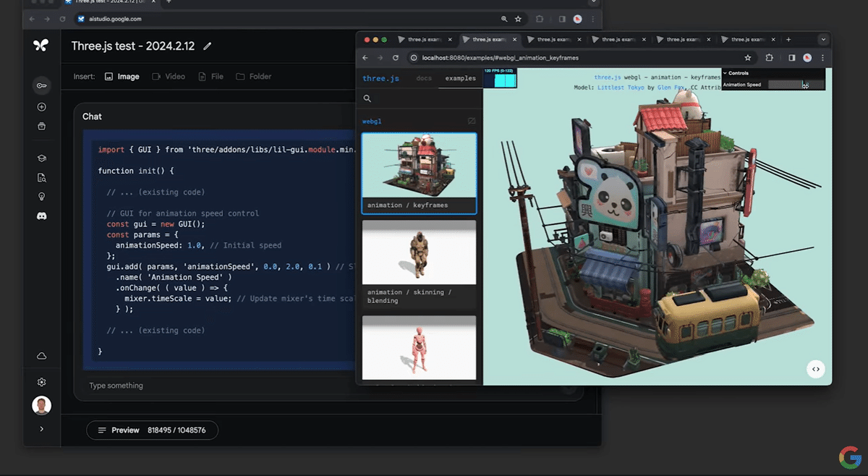Click the three.js home link

[380, 78]
